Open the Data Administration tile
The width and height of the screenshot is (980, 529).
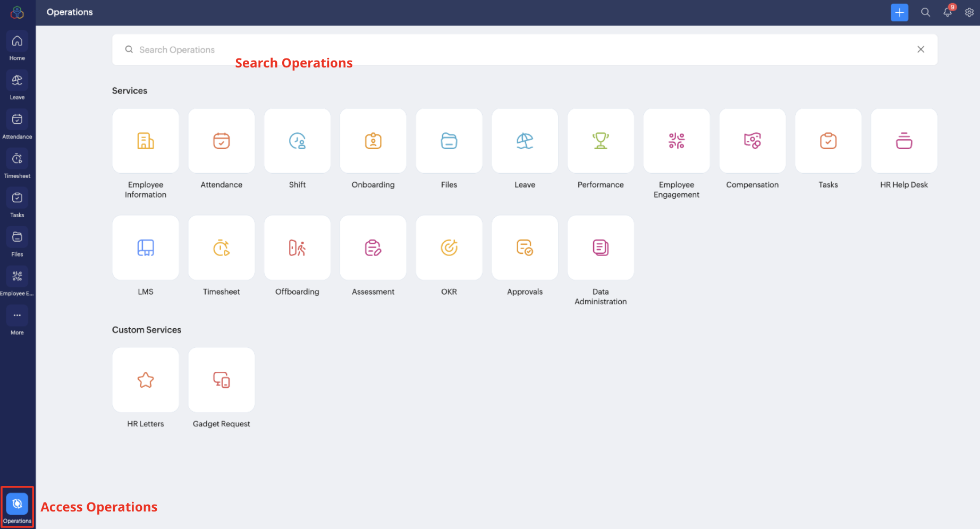(601, 248)
